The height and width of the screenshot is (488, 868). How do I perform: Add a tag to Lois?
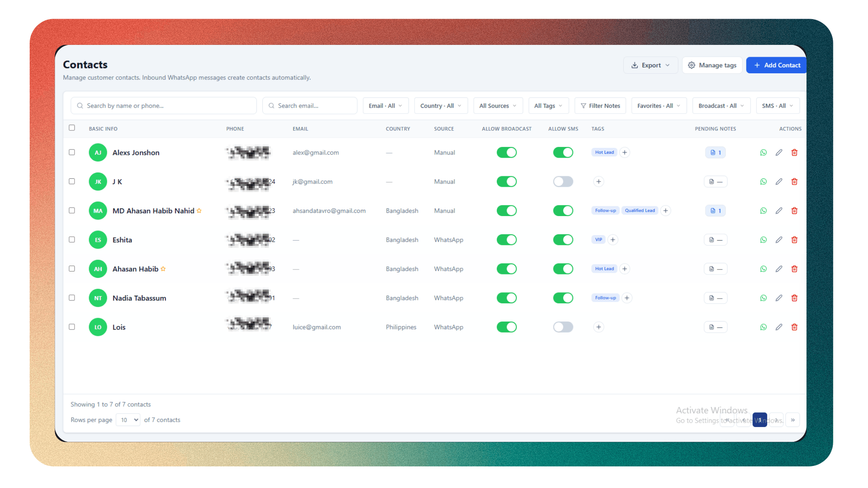[x=598, y=327]
